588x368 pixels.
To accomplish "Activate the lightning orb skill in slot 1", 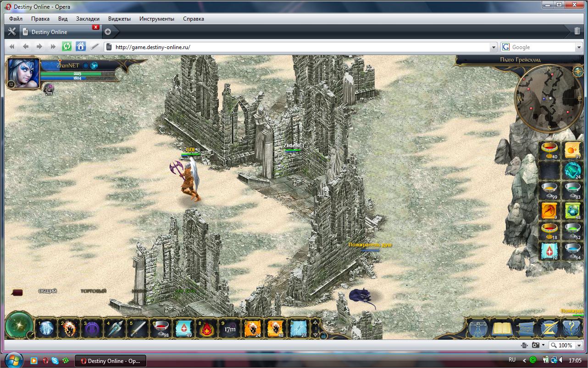I will pyautogui.click(x=46, y=329).
